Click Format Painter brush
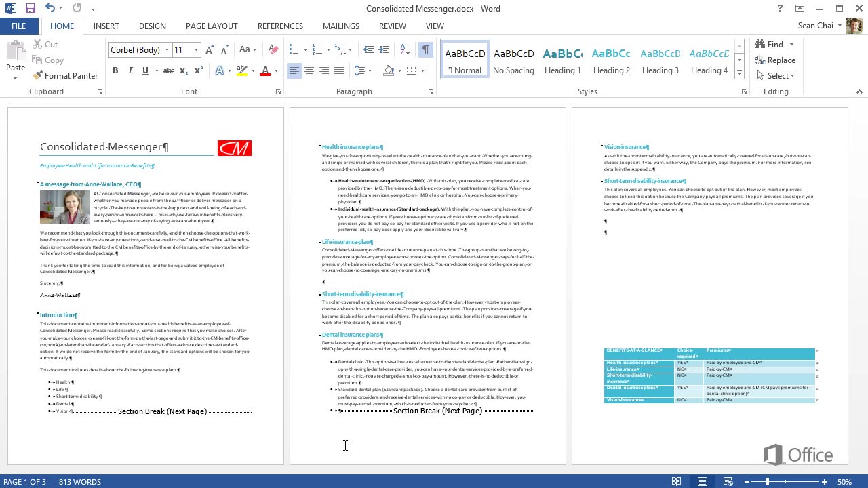The height and width of the screenshot is (488, 868). tap(65, 75)
